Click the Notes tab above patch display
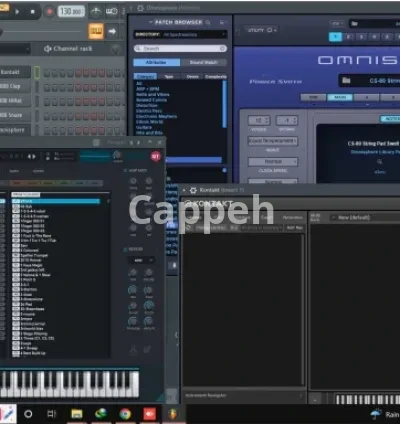400x424 pixels. click(x=390, y=119)
